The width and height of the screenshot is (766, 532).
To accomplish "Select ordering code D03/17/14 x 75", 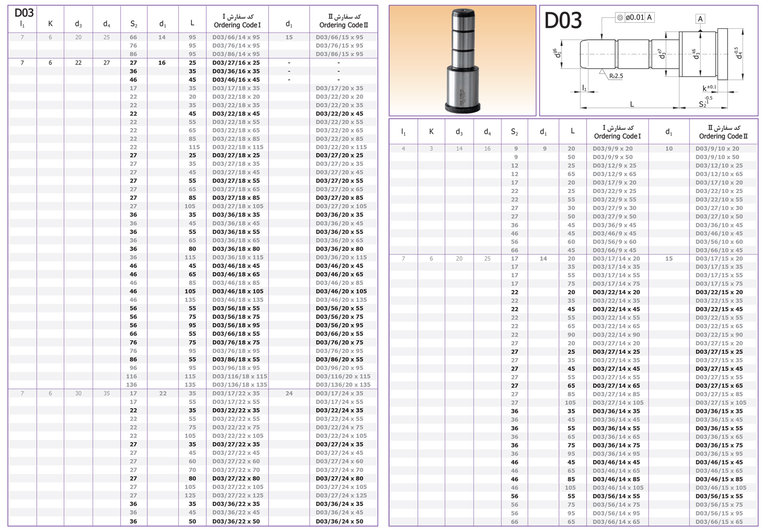I will point(617,284).
